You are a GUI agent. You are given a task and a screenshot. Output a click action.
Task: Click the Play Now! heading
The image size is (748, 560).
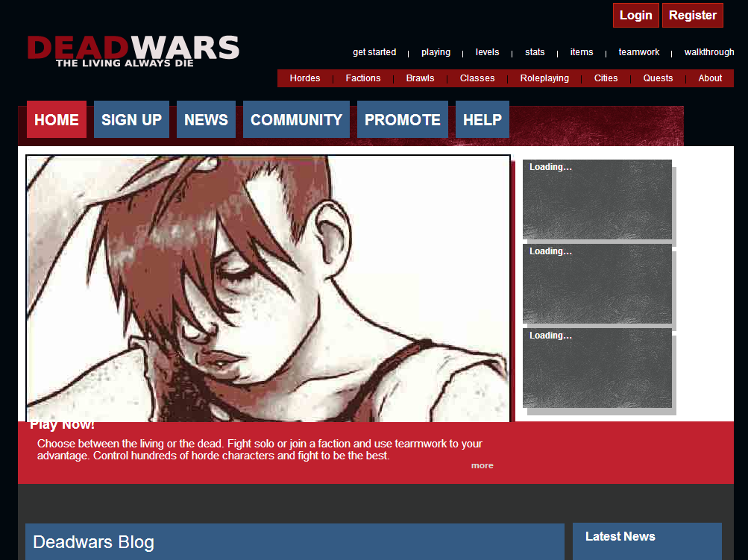point(62,426)
